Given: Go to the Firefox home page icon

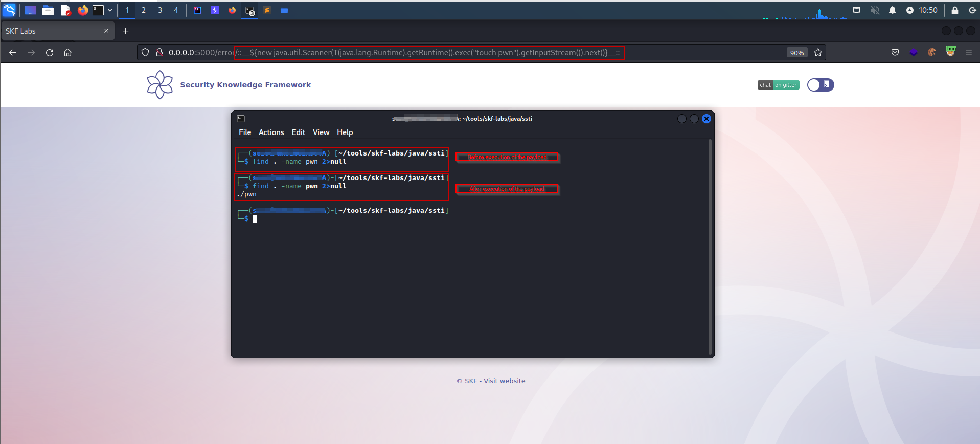Looking at the screenshot, I should point(67,53).
